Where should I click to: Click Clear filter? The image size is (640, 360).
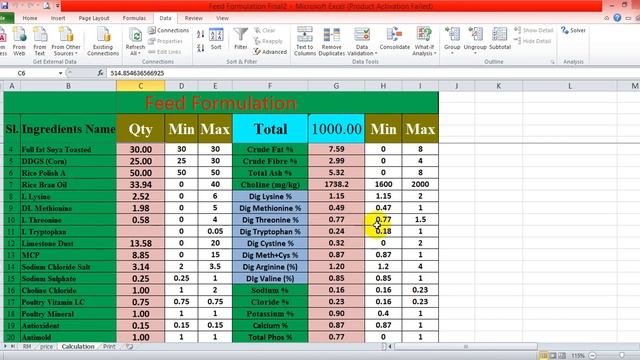[x=265, y=30]
